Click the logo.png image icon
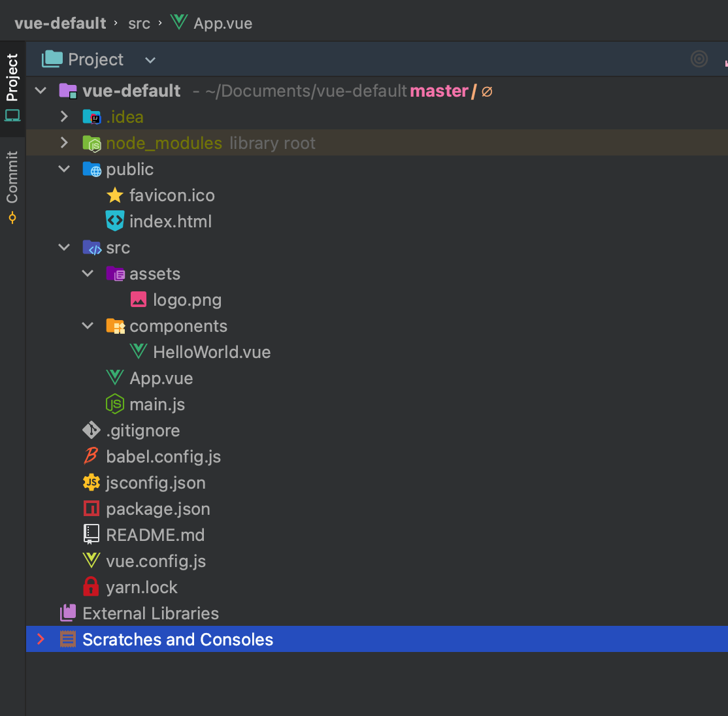This screenshot has width=728, height=716. tap(139, 299)
